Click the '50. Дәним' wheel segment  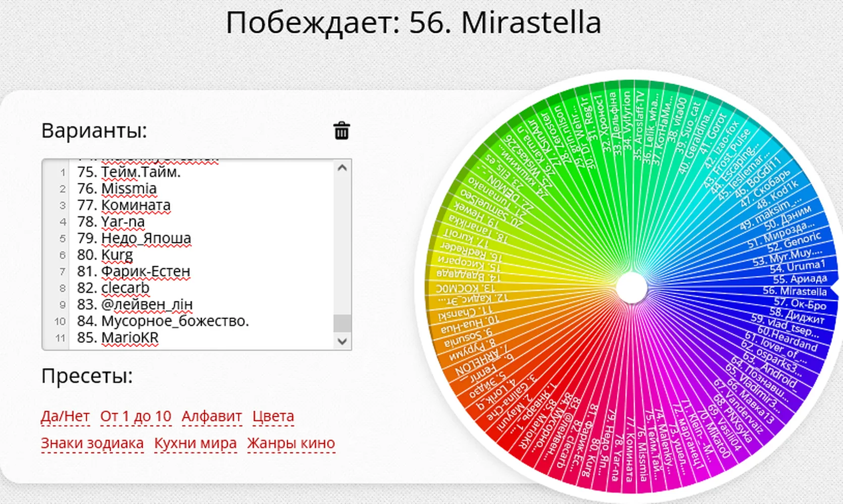(788, 218)
